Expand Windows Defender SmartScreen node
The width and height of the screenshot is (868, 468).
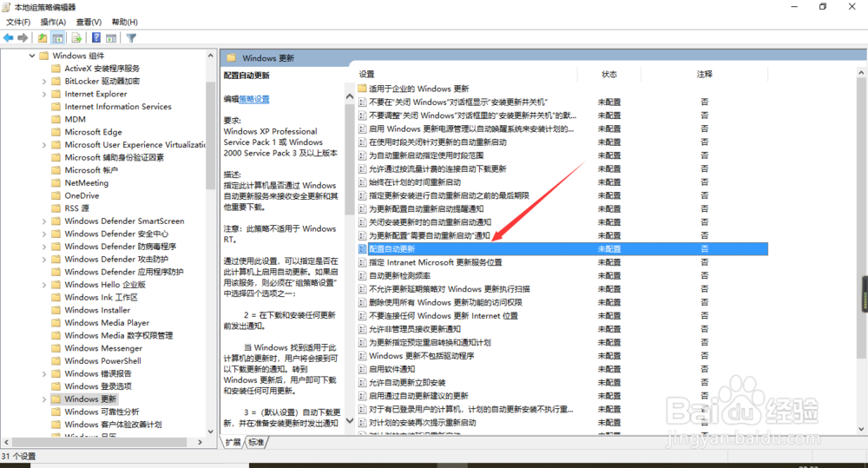pos(44,221)
